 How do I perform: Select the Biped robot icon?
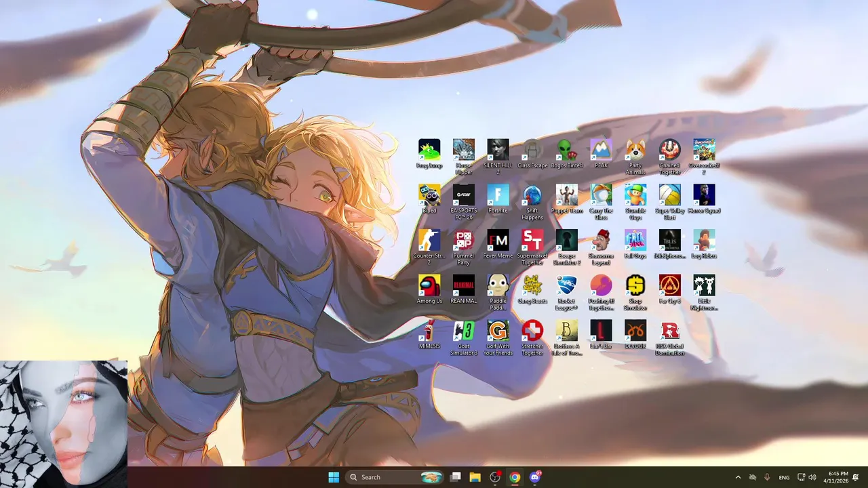[x=429, y=199]
